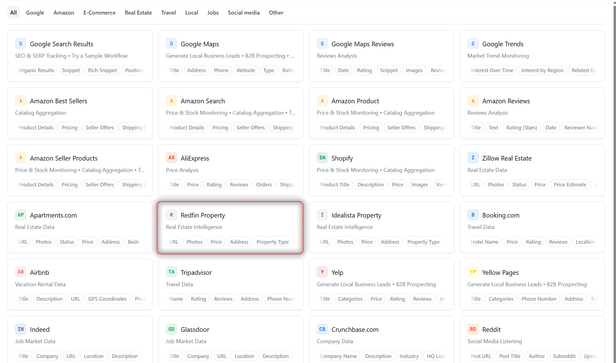This screenshot has height=363, width=616.
Task: Click Orders tag in AliExpress card
Action: [264, 185]
